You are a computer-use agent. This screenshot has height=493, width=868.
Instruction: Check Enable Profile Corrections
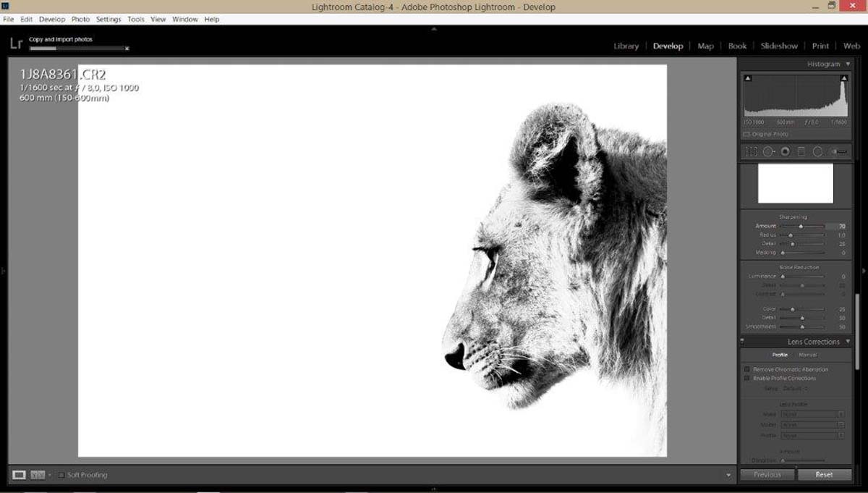[747, 378]
